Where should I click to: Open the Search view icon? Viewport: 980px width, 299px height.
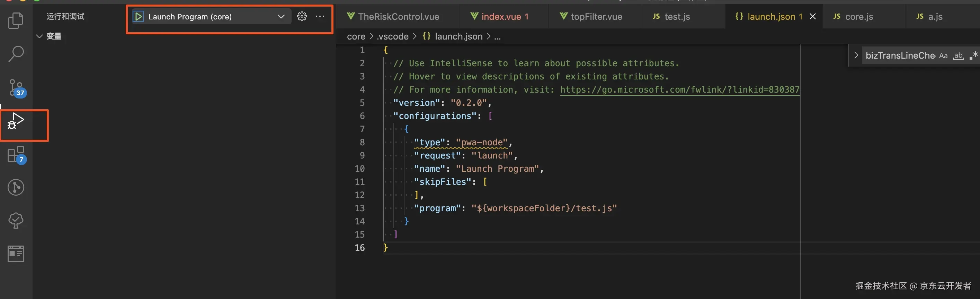(x=16, y=54)
